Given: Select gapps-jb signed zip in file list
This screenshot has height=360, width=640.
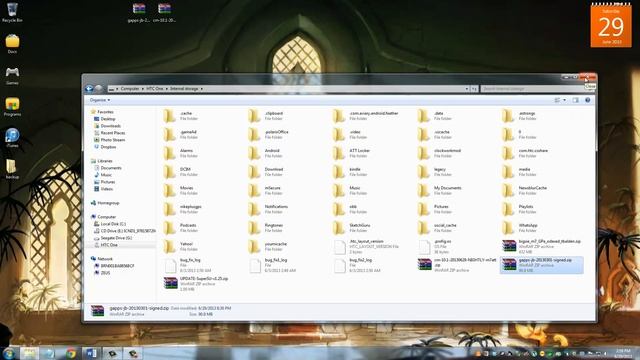Looking at the screenshot, I should [x=542, y=265].
